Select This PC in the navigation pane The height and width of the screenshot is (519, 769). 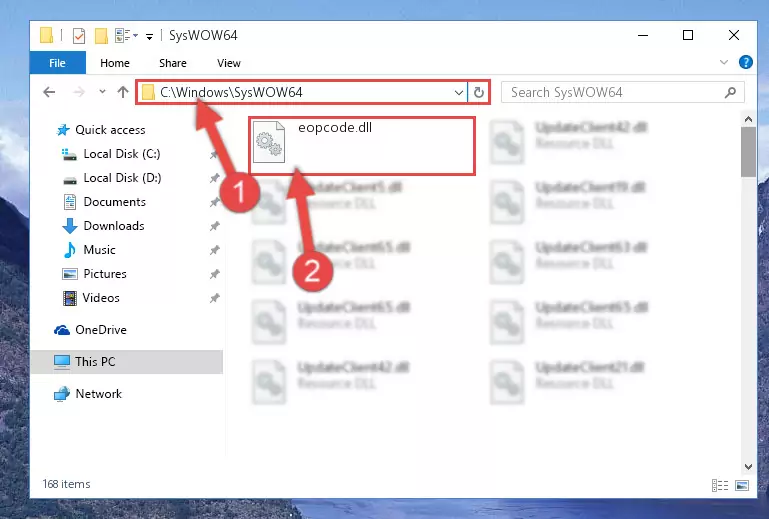[x=127, y=362]
